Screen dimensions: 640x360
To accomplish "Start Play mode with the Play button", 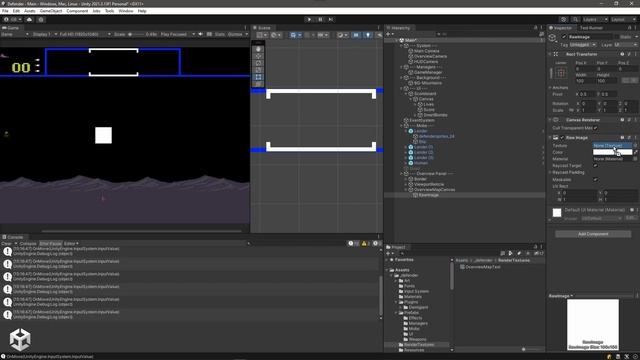I will 309,19.
